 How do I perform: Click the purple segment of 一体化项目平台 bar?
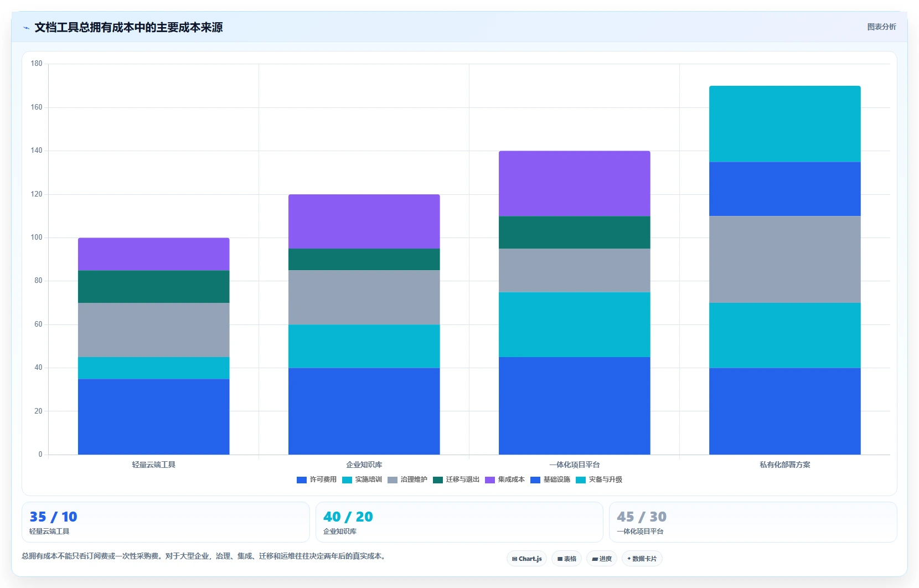tap(574, 184)
